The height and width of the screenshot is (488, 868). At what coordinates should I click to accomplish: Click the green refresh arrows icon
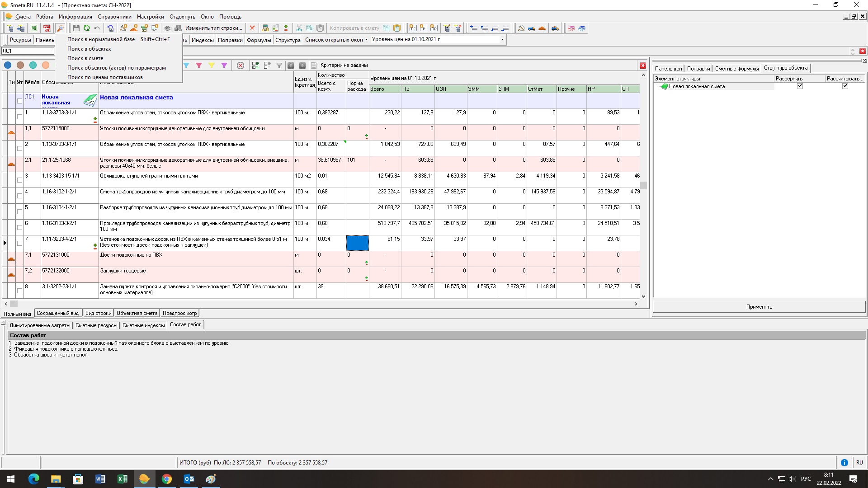point(87,28)
